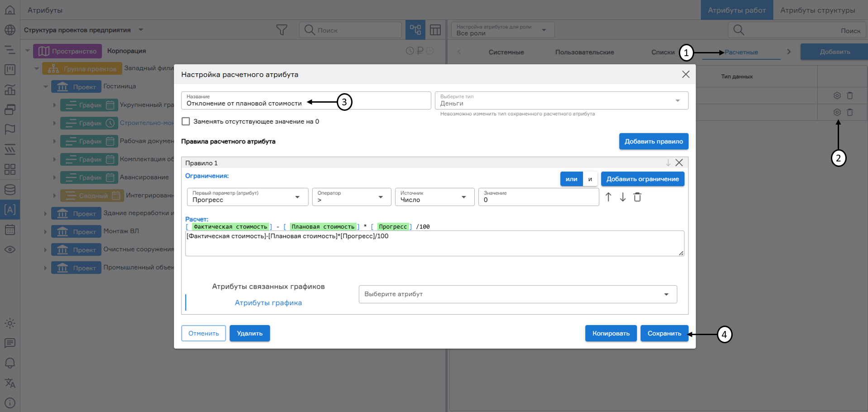Open the calendar icon in the sidebar
Viewport: 868px width, 412px height.
point(10,230)
